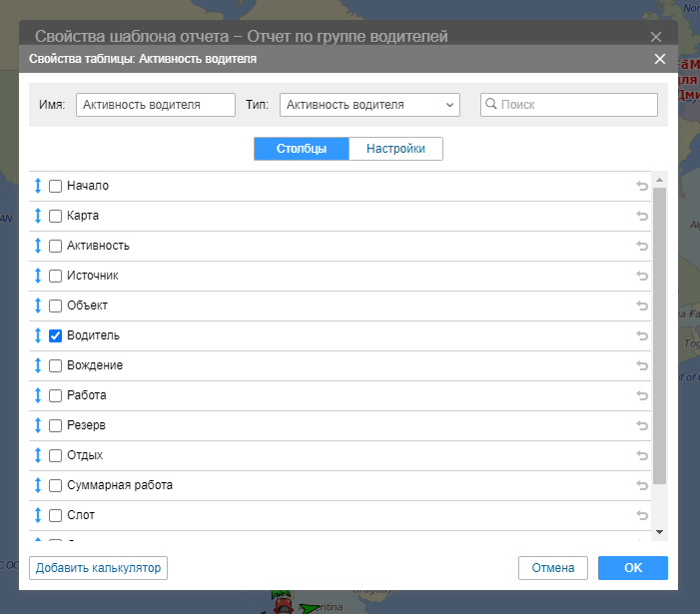
Task: Click the reorder handle next to Отдых
Action: point(38,455)
